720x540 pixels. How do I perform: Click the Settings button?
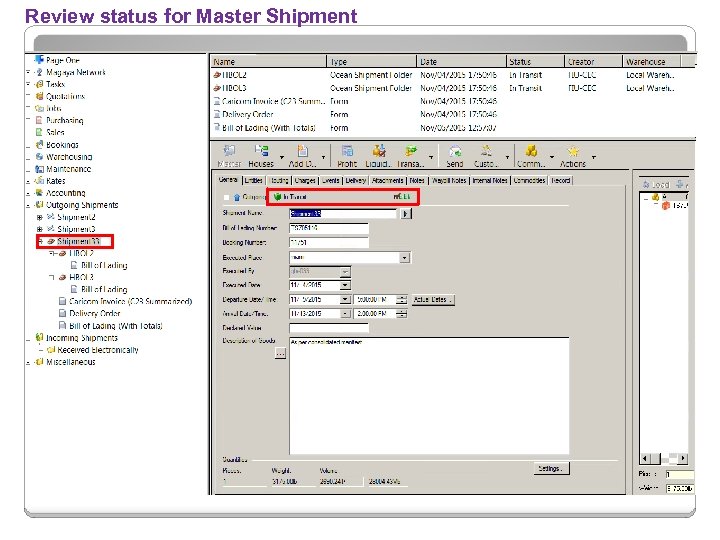[551, 468]
